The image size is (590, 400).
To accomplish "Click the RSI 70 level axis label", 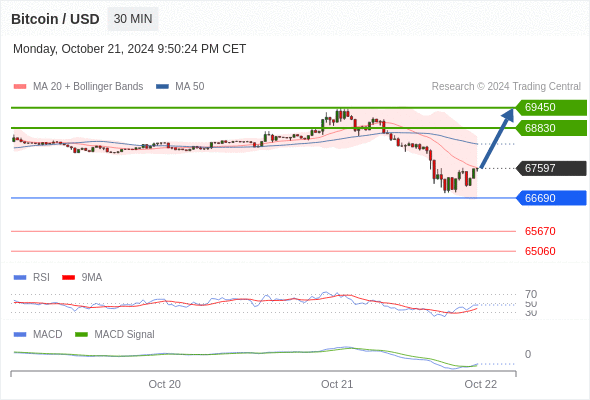I will click(x=531, y=294).
